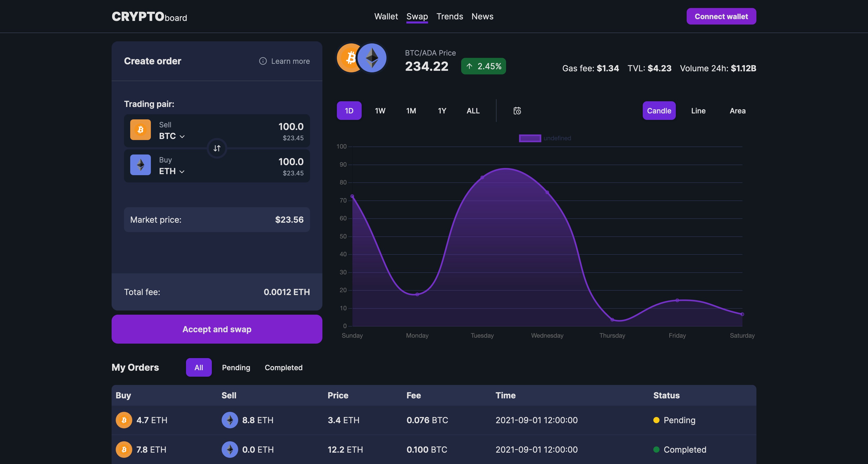Navigate to Trends
This screenshot has height=464, width=868.
coord(450,17)
